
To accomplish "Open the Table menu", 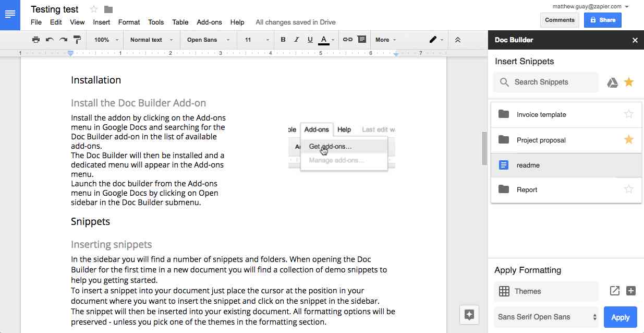I will coord(180,22).
